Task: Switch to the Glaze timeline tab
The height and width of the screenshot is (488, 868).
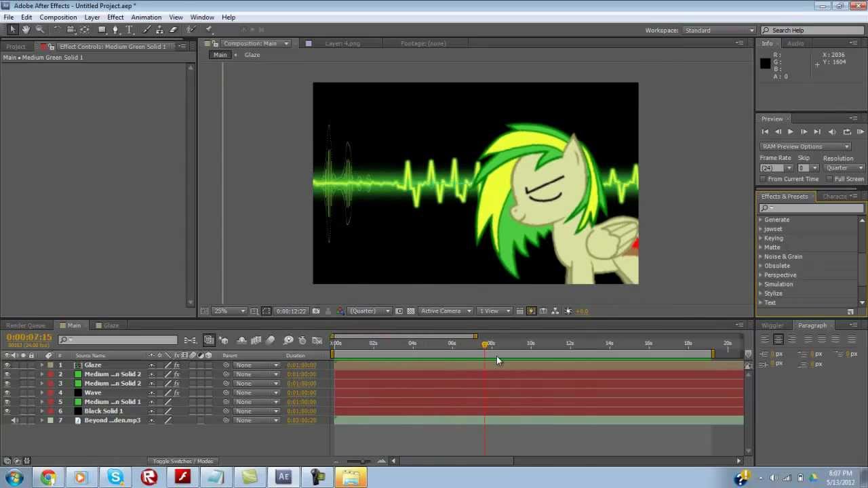Action: tap(111, 325)
